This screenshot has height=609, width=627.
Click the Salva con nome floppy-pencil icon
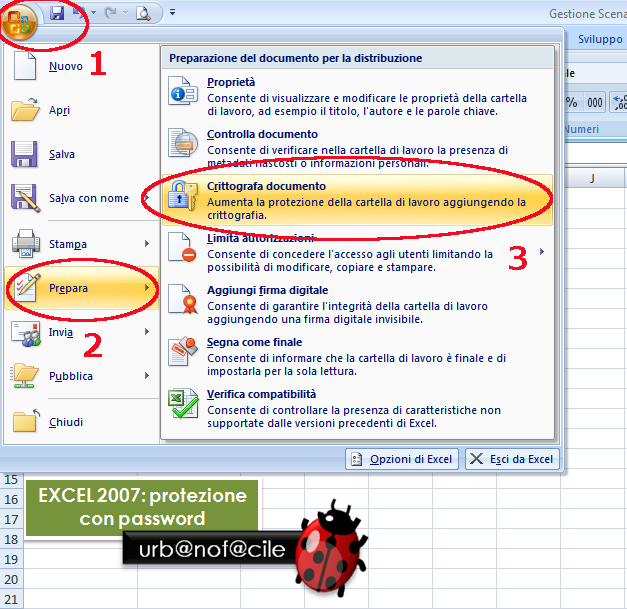coord(25,198)
